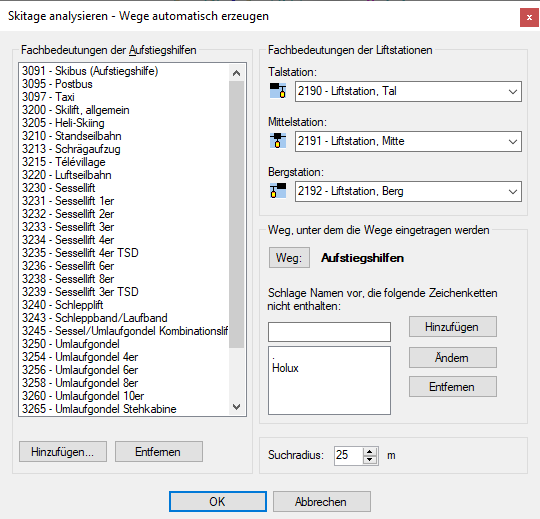540x519 pixels.
Task: Click the Ändern button
Action: 453,357
